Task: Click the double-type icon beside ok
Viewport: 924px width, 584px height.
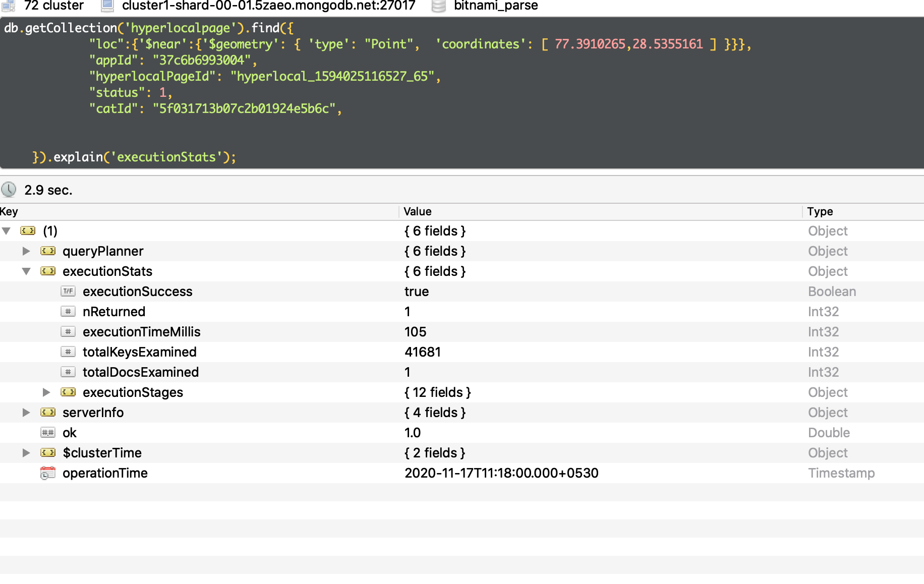Action: [x=48, y=432]
